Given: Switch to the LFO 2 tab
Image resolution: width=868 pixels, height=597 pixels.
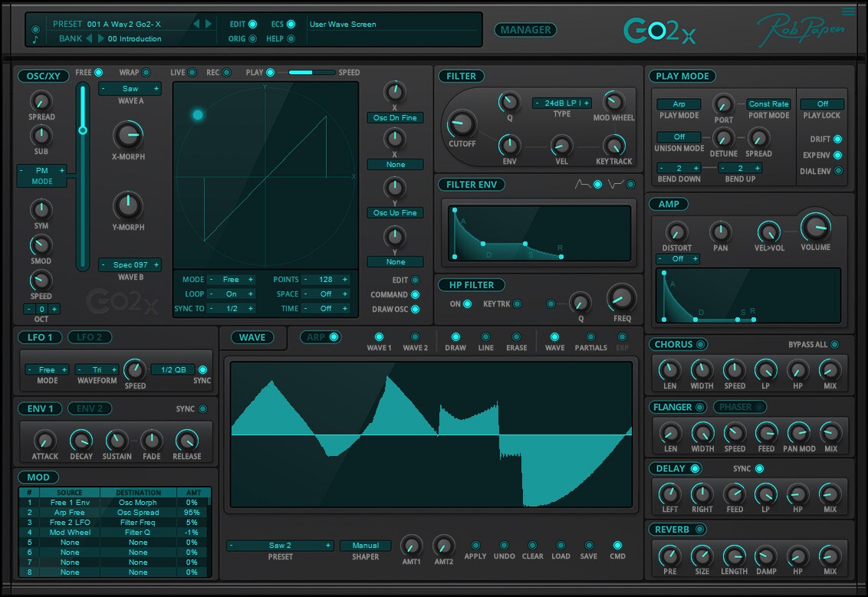Looking at the screenshot, I should coord(89,337).
